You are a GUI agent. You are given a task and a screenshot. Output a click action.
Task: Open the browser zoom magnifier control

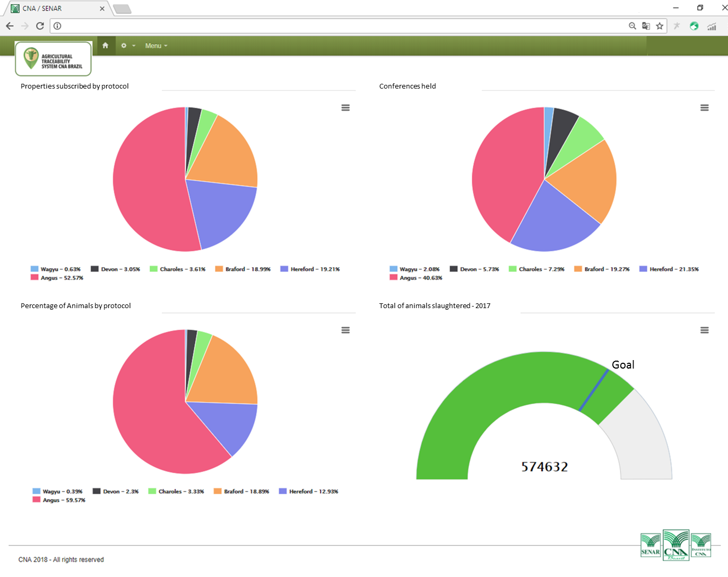click(632, 26)
